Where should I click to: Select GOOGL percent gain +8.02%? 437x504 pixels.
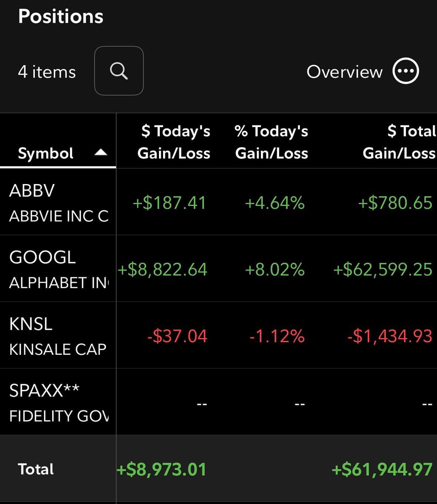(x=275, y=269)
